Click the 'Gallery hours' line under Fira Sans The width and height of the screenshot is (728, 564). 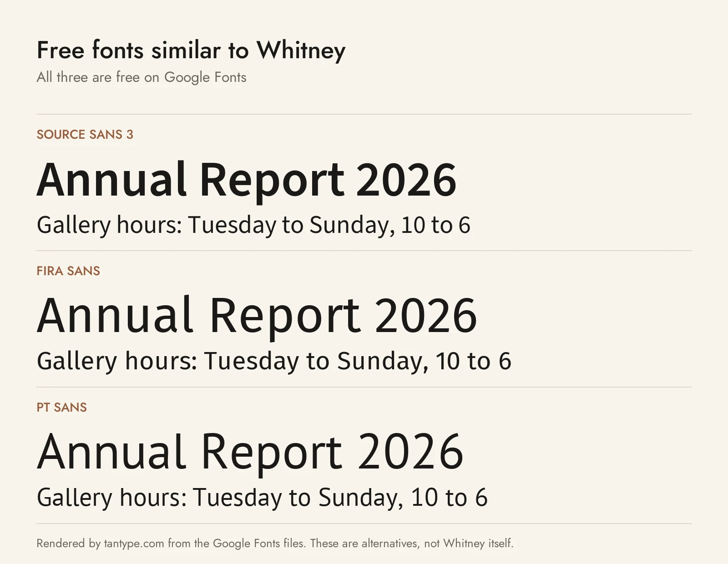pyautogui.click(x=274, y=362)
